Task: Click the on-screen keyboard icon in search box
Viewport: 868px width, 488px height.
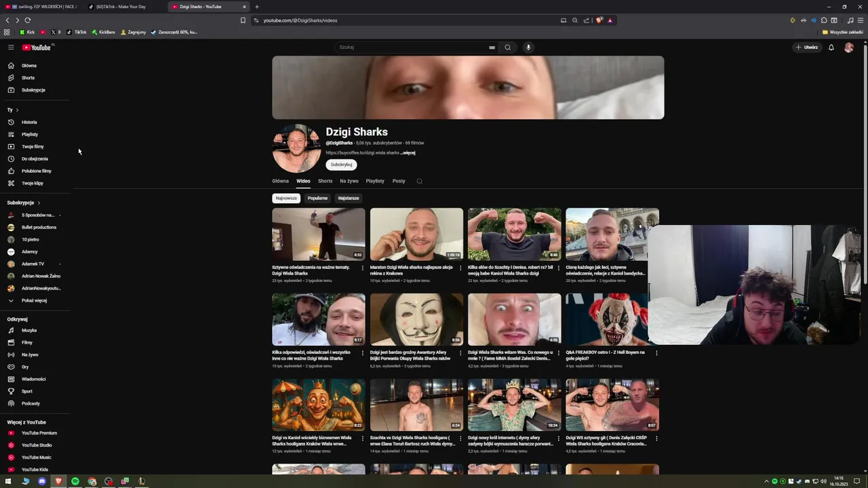Action: tap(492, 47)
